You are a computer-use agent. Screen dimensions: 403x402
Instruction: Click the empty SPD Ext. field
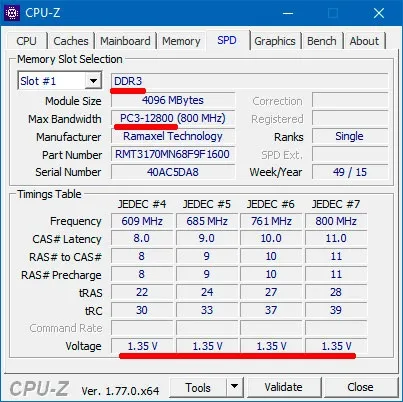(x=350, y=154)
